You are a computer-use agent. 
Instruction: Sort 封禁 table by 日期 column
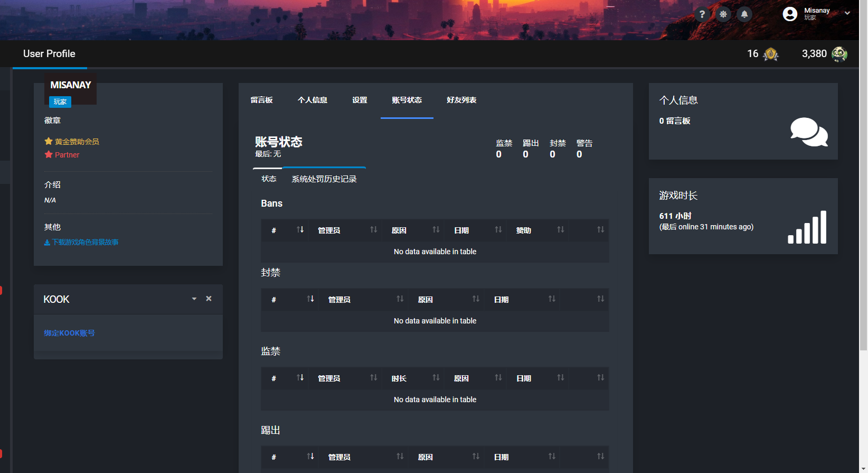[x=522, y=299]
